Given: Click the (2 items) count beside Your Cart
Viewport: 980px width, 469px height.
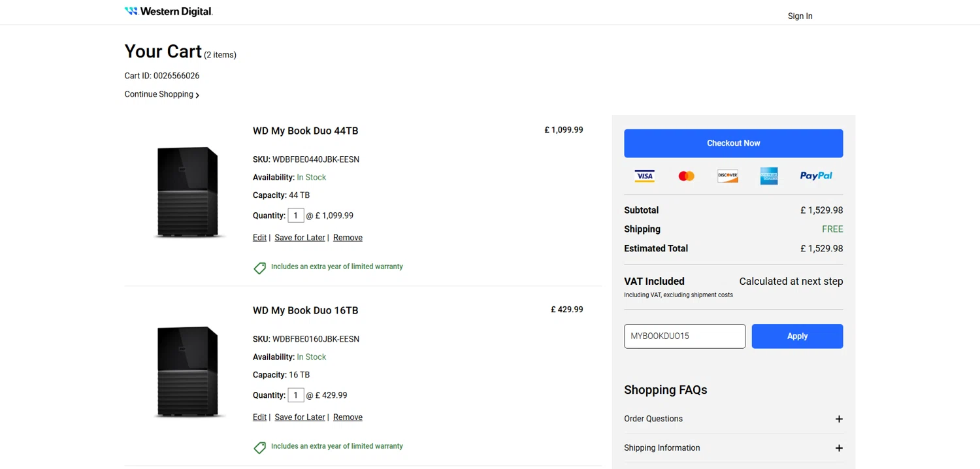Looking at the screenshot, I should [x=220, y=55].
